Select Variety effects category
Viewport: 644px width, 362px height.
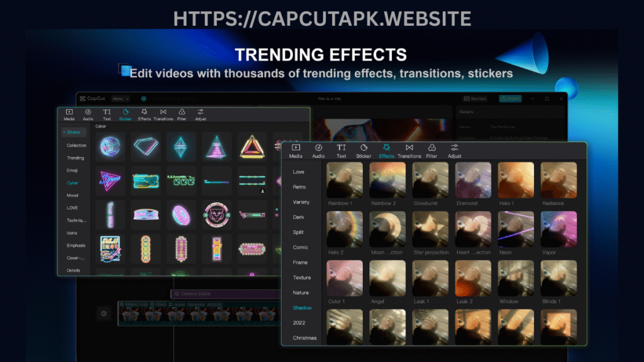pyautogui.click(x=301, y=202)
